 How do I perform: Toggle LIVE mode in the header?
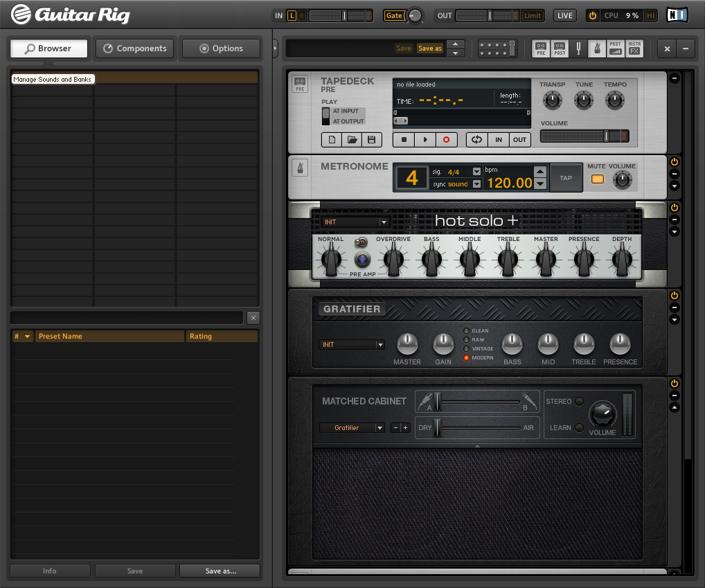pyautogui.click(x=564, y=15)
